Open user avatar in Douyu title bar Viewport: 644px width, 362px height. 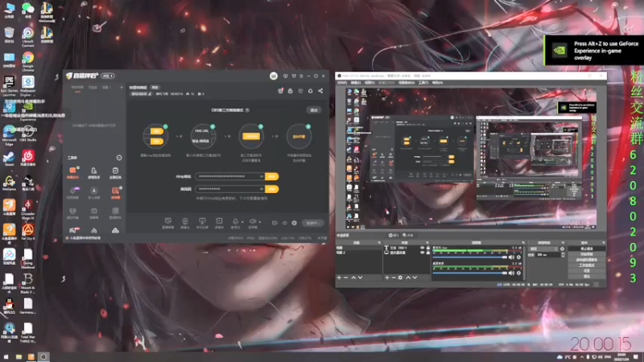point(274,76)
